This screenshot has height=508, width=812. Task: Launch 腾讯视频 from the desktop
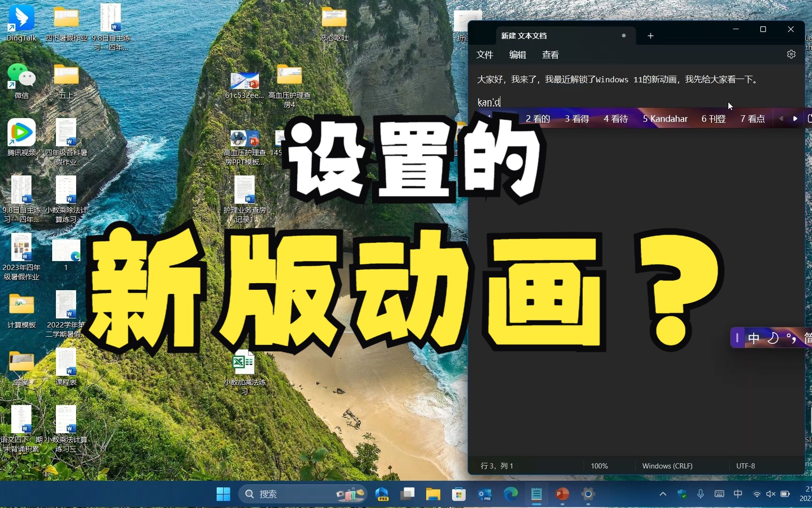click(21, 132)
